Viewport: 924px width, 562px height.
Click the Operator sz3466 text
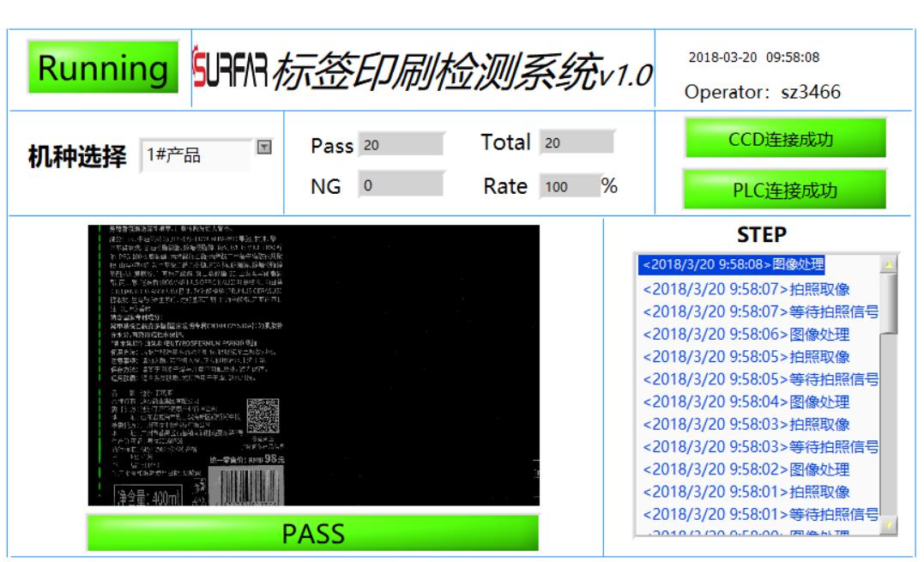tap(762, 92)
